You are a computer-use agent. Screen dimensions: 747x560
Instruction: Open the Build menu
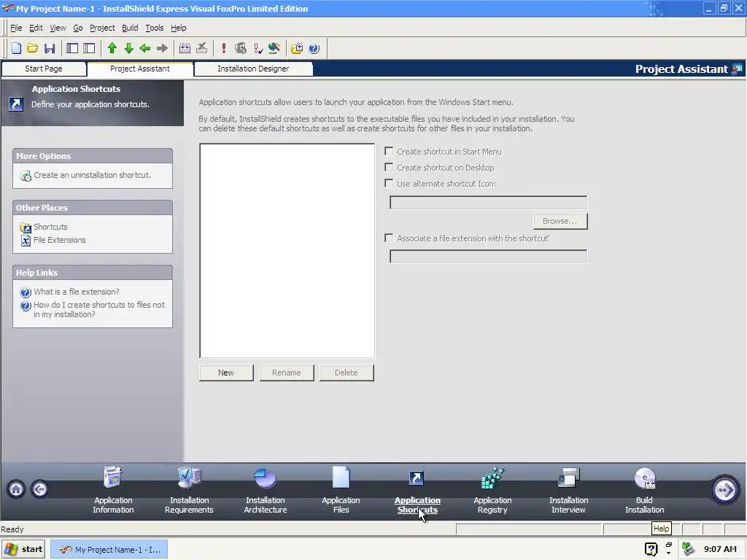coord(130,28)
